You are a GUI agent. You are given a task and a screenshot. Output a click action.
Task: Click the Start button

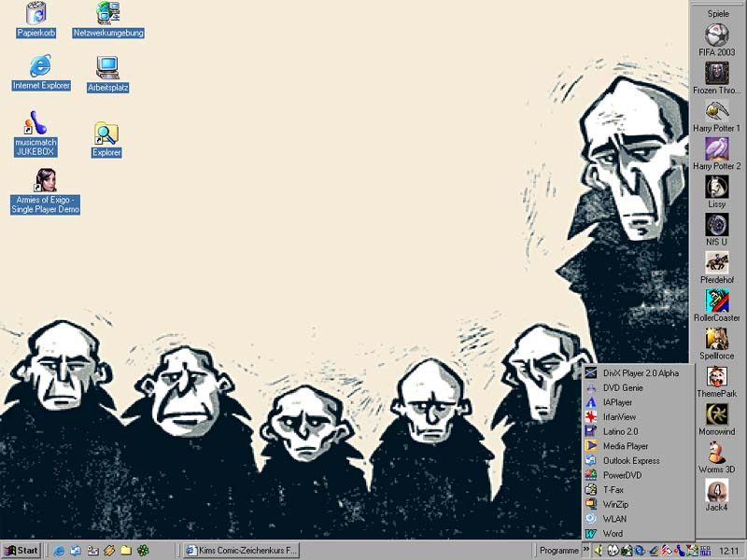click(21, 551)
